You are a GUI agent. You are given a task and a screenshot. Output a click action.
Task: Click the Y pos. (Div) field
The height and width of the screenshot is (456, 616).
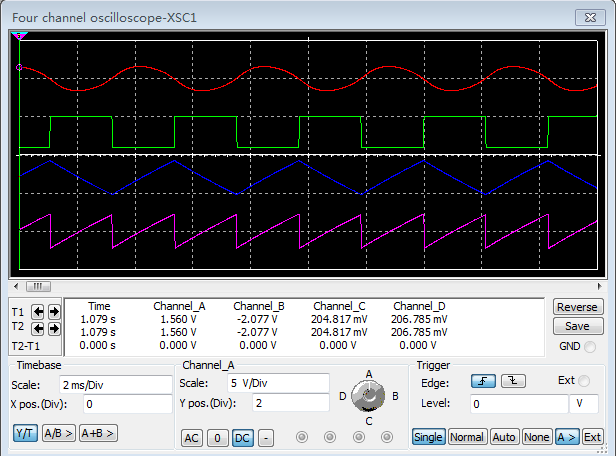click(x=291, y=403)
